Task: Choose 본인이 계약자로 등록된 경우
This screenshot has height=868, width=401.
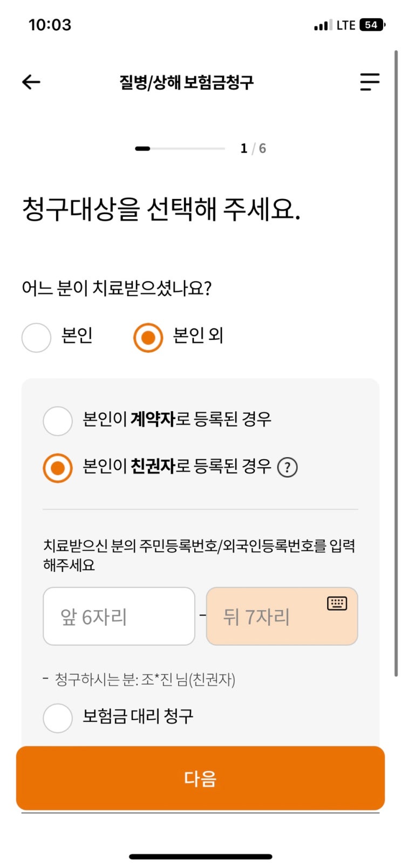Action: tap(58, 421)
